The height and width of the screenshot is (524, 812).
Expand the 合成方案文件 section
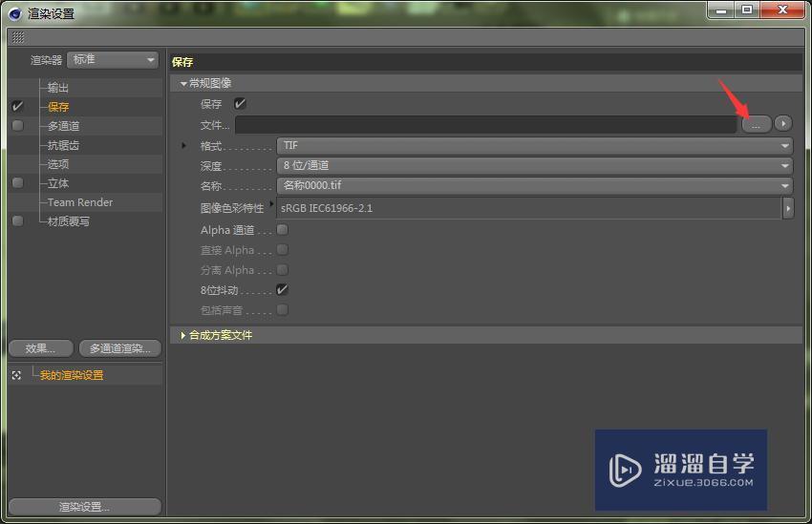(182, 335)
